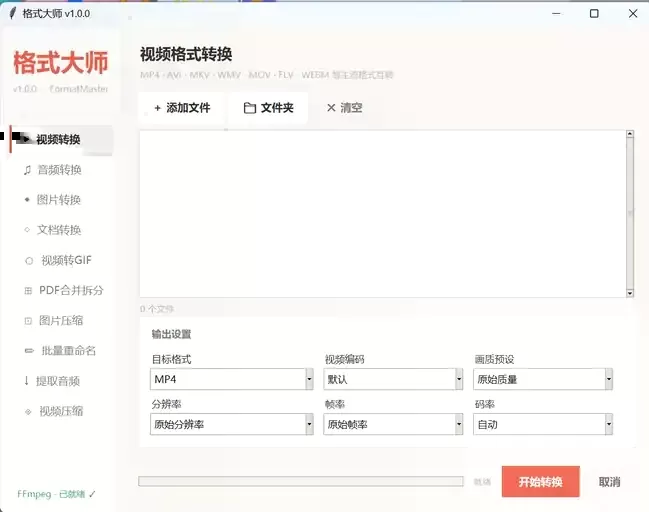Click the folder icon on 文件夹 button
This screenshot has width=649, height=512.
coord(250,108)
